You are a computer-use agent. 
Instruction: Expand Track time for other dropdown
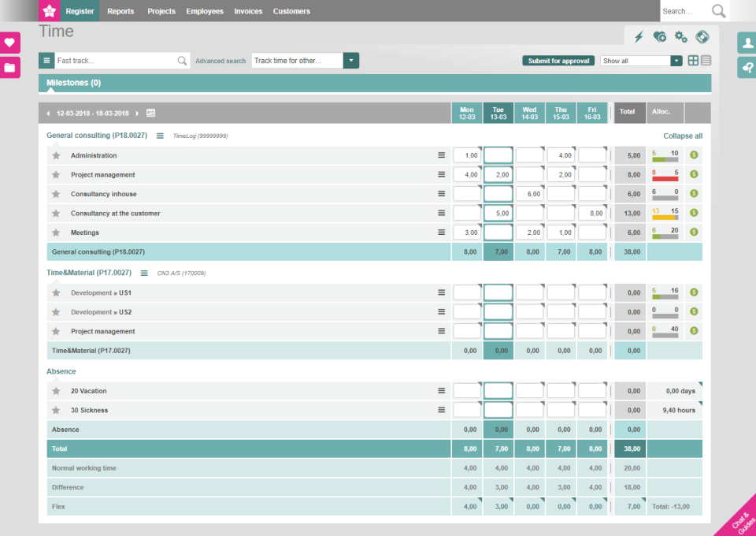[x=351, y=61]
